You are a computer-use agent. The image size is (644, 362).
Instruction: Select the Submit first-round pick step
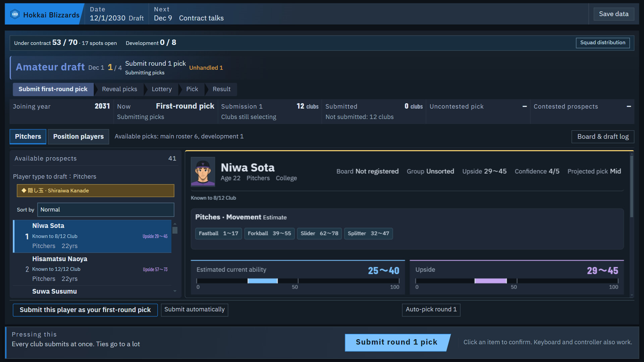[53, 89]
